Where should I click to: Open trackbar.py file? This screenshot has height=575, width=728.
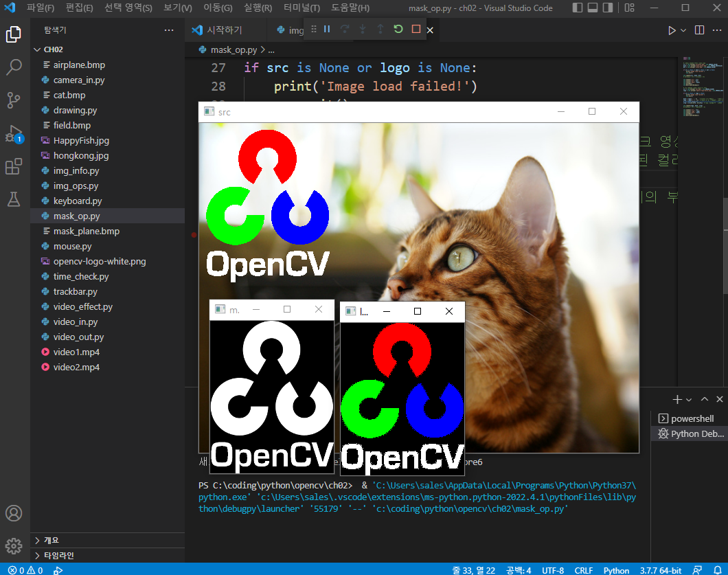click(x=76, y=292)
